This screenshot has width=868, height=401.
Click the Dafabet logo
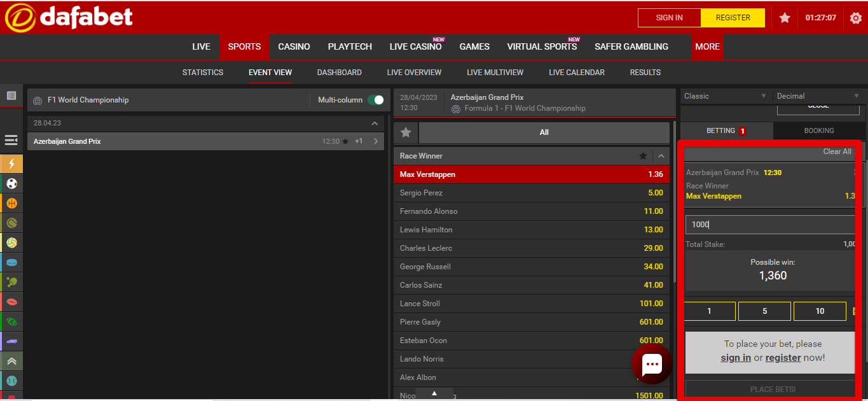coord(69,17)
